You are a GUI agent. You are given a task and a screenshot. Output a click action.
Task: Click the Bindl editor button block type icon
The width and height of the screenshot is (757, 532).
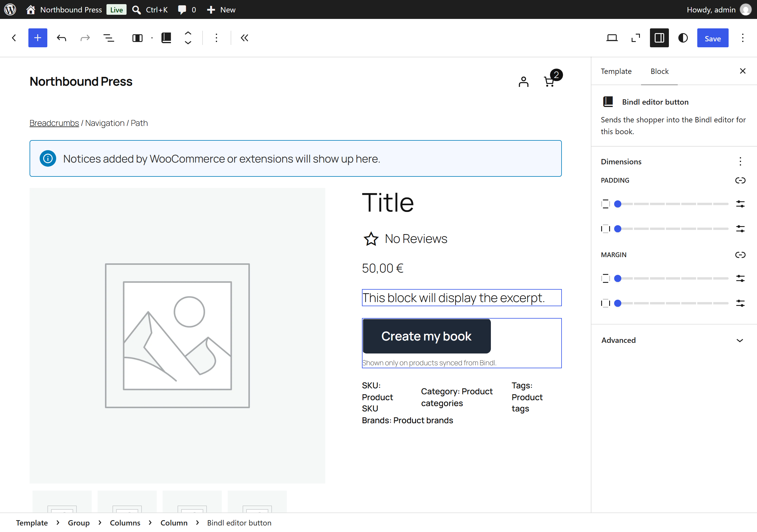coord(166,38)
